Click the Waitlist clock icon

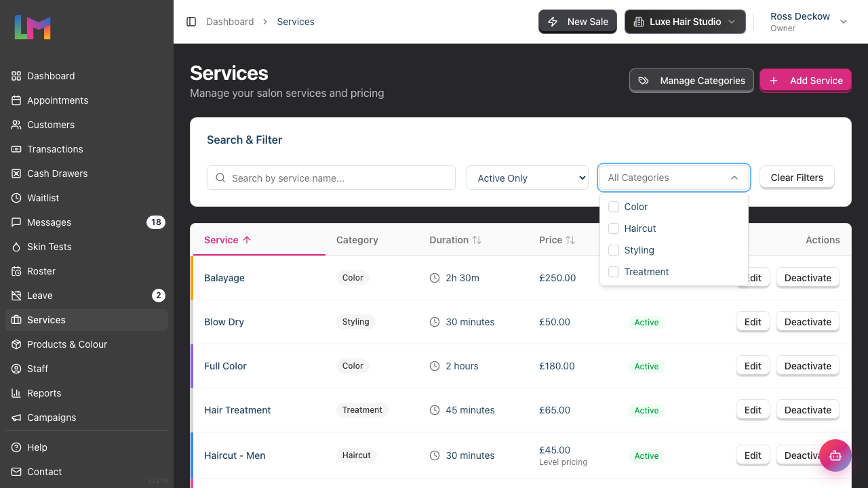16,198
